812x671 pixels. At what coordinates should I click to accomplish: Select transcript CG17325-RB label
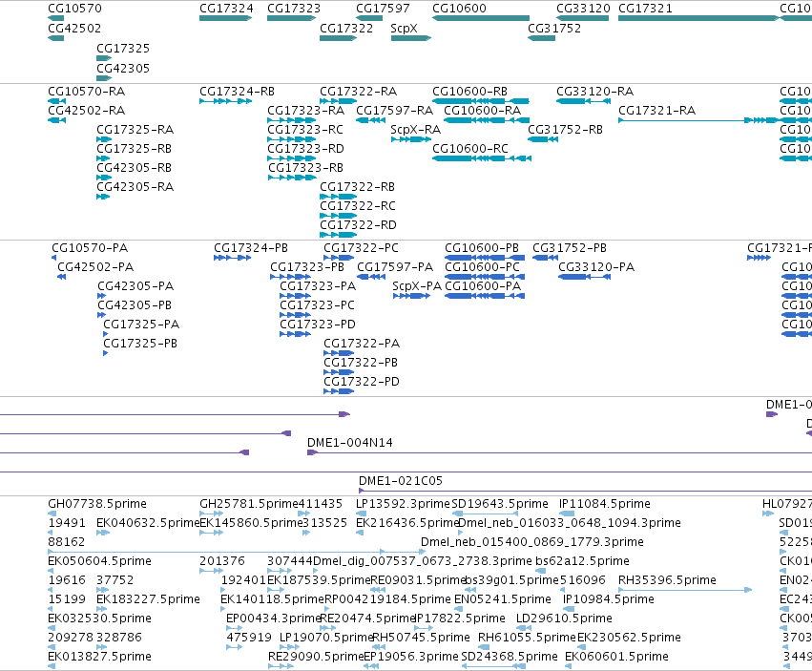tap(135, 149)
